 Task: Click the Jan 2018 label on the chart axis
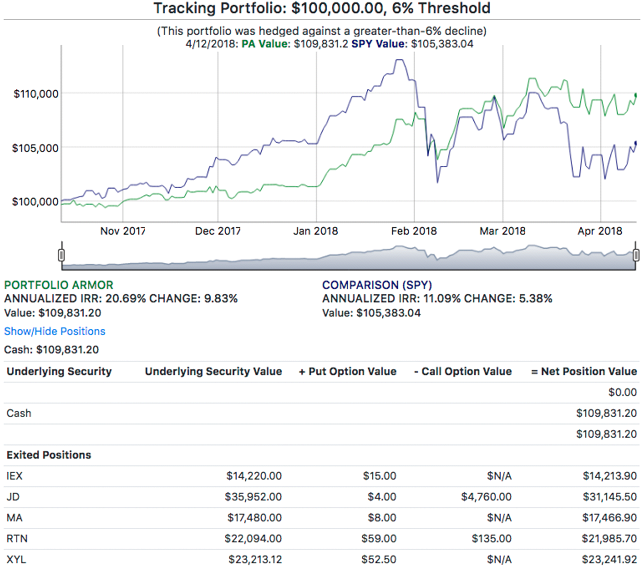tap(316, 230)
